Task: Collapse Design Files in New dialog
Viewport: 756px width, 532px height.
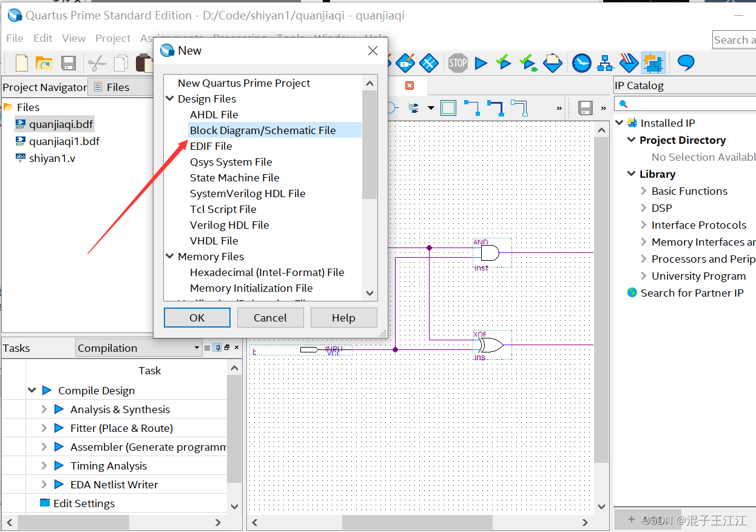Action: (170, 98)
